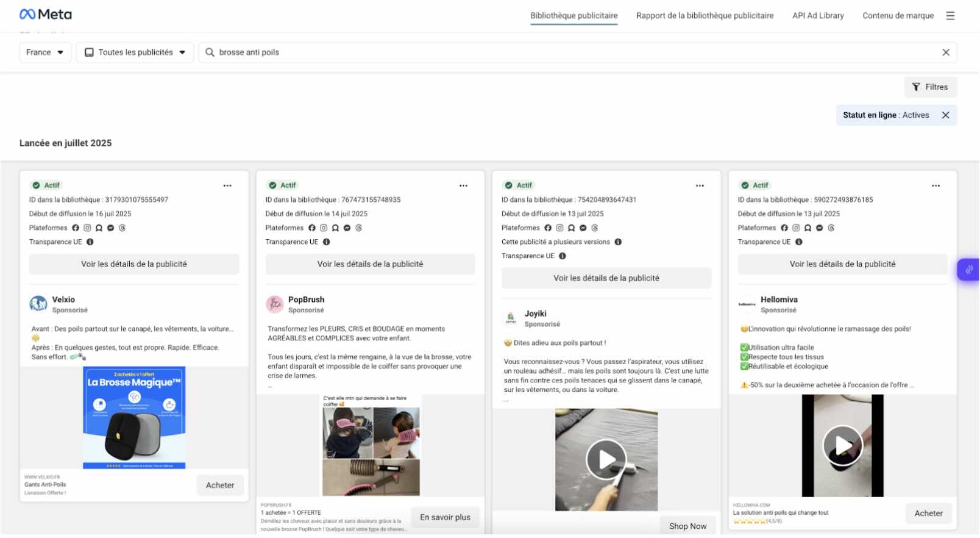Viewport: 980px width, 538px height.
Task: Click the info icon beside 'Cette publicité a plusieurs versions'
Action: [618, 242]
